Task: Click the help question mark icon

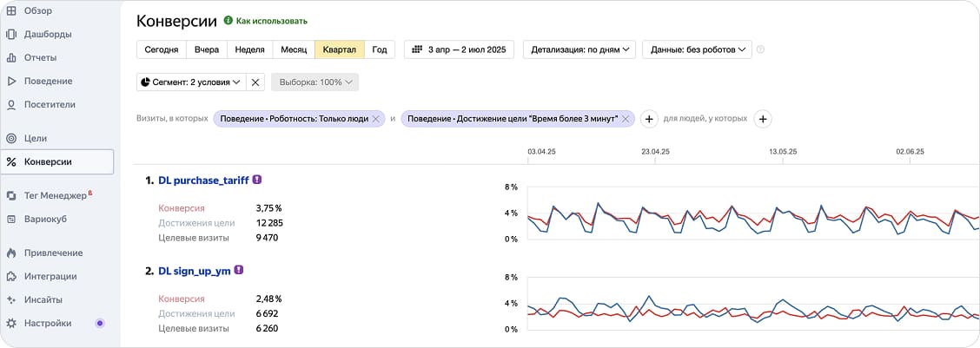Action: coord(760,49)
